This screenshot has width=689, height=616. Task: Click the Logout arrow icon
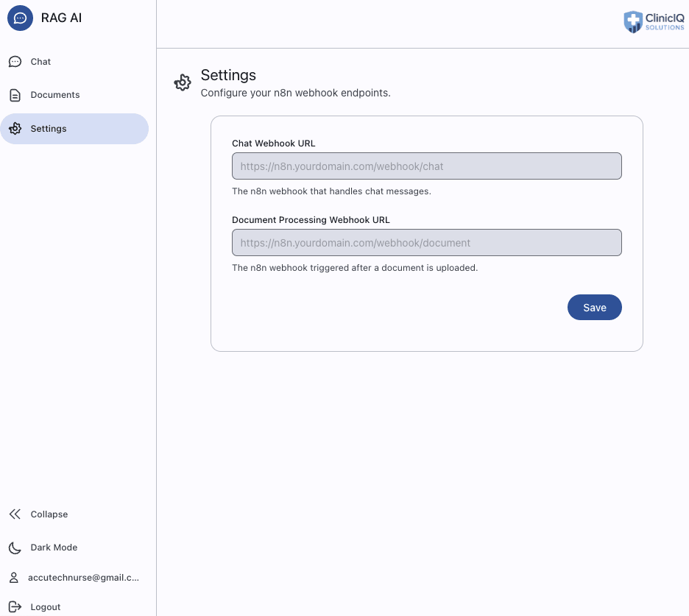click(15, 606)
